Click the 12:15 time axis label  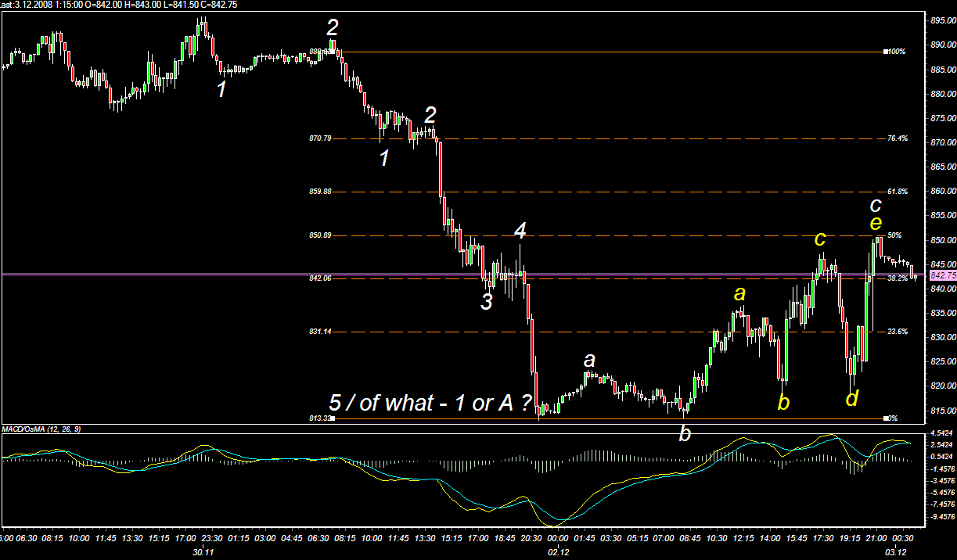point(744,539)
